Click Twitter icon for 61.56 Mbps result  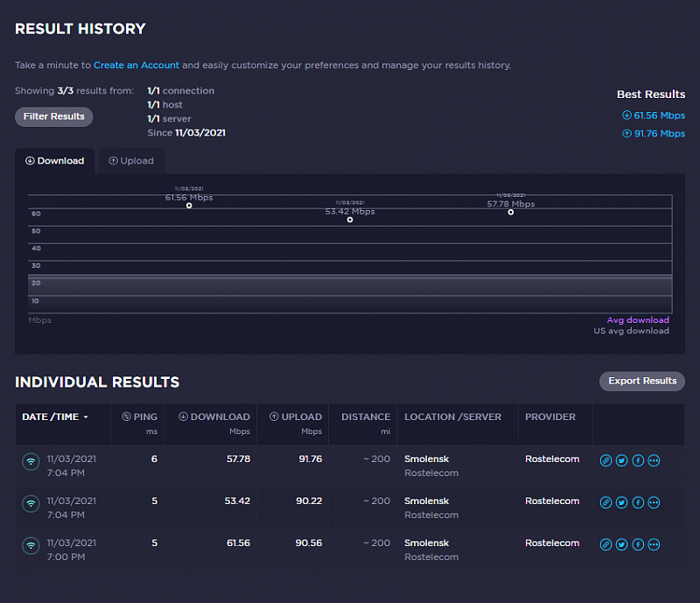[621, 544]
